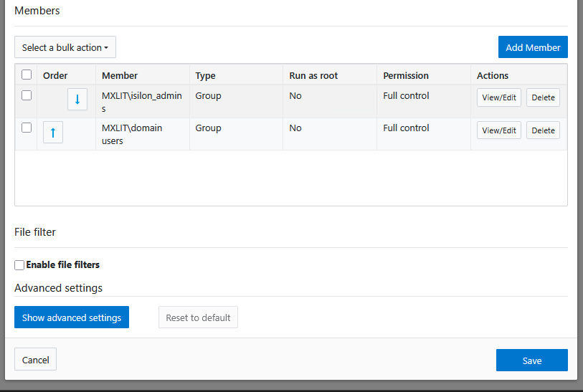Screen dimensions: 583x392
Task: Click the Member column header
Action: (120, 75)
